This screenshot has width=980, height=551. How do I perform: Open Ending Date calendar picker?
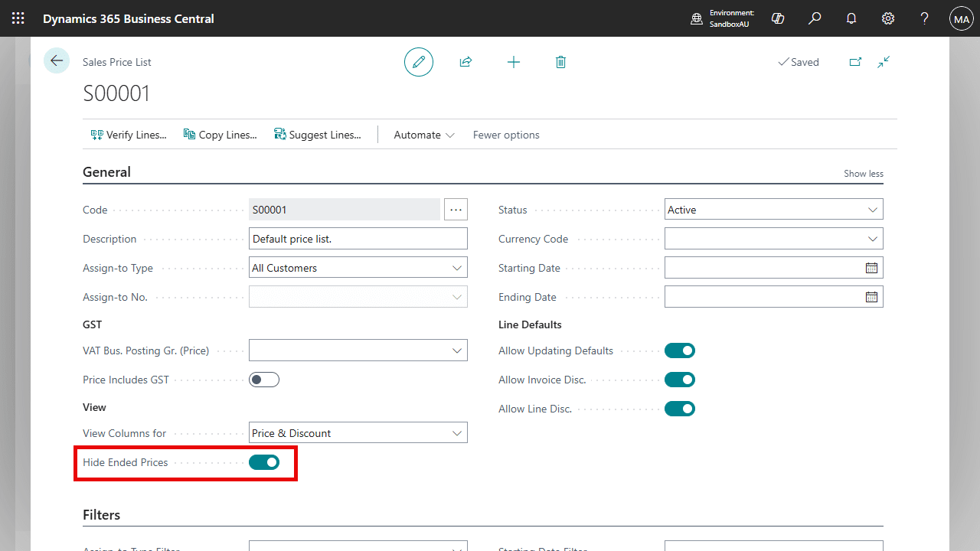coord(871,297)
